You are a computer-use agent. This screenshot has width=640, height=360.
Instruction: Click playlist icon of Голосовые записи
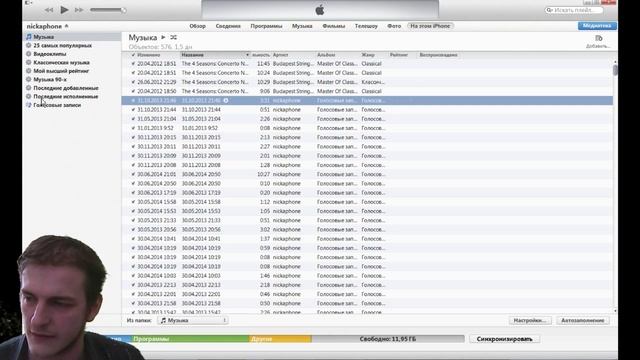point(29,105)
